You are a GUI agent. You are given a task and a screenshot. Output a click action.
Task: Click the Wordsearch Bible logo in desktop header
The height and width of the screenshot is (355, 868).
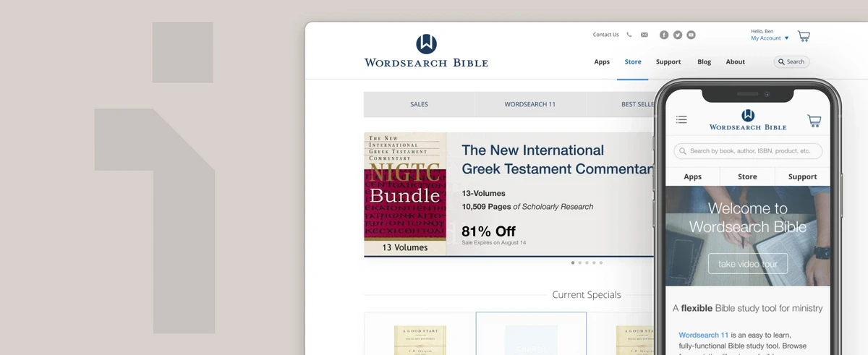pos(426,51)
